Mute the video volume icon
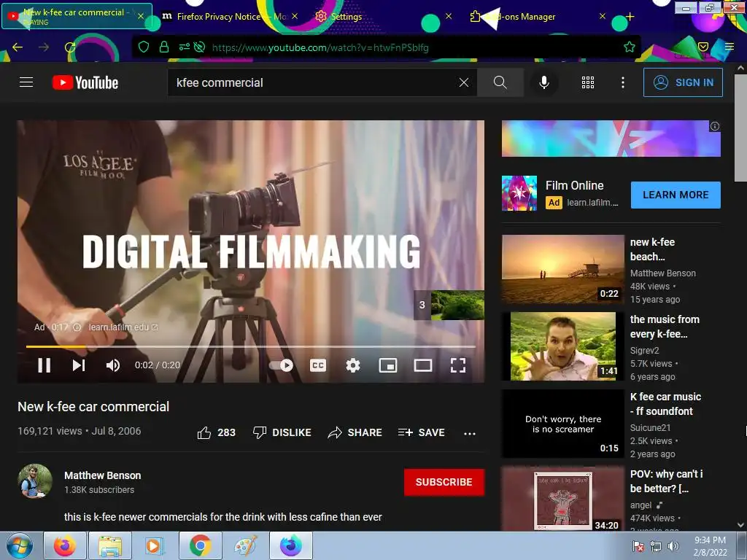 click(113, 365)
